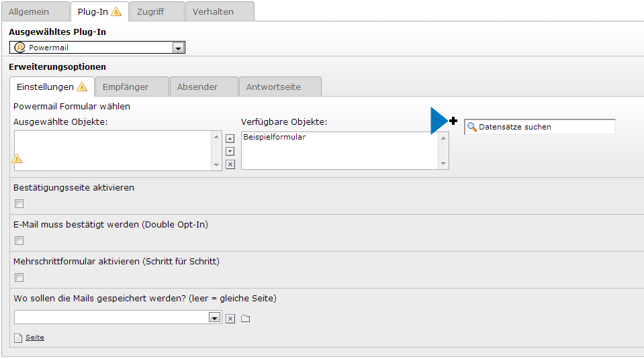The width and height of the screenshot is (644, 359).
Task: Remove selected object from list
Action: click(230, 164)
